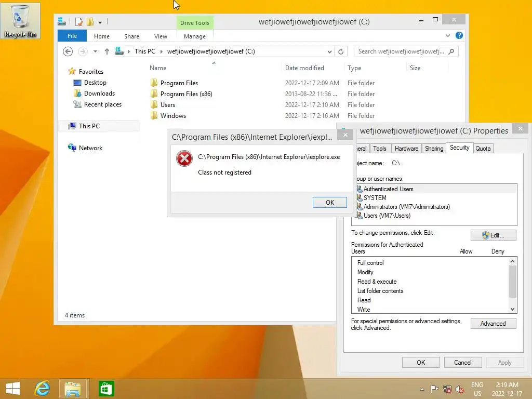Open Explorer Help icon

coord(459,35)
